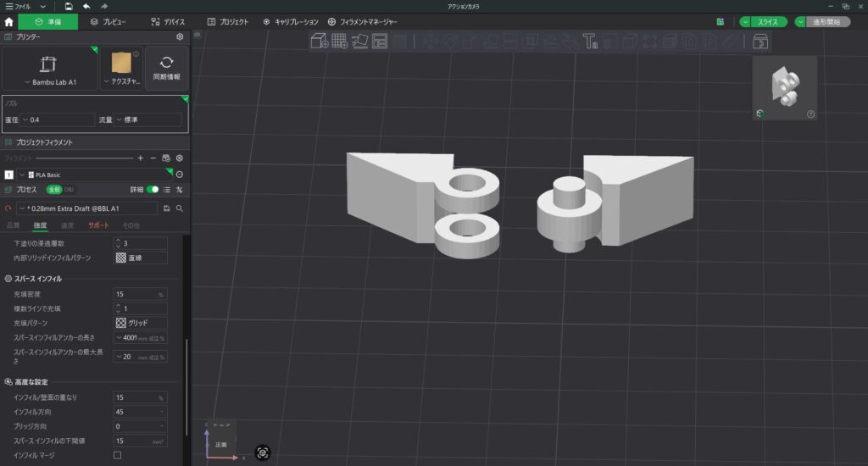Switch to the その他 settings tab

(131, 225)
